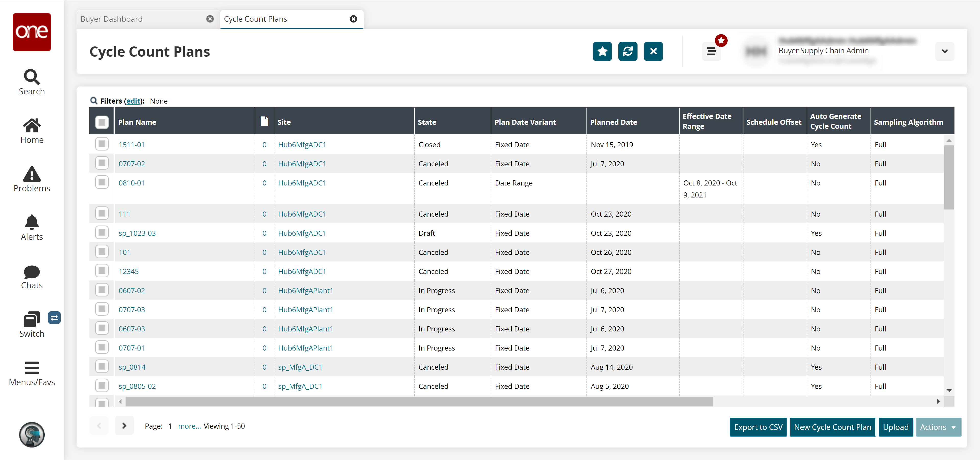
Task: Check the checkbox for plan 1511-01
Action: [x=102, y=144]
